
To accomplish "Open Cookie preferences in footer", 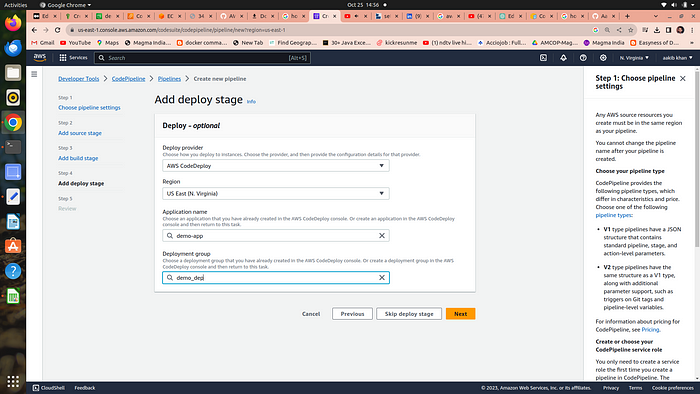I will click(x=673, y=388).
